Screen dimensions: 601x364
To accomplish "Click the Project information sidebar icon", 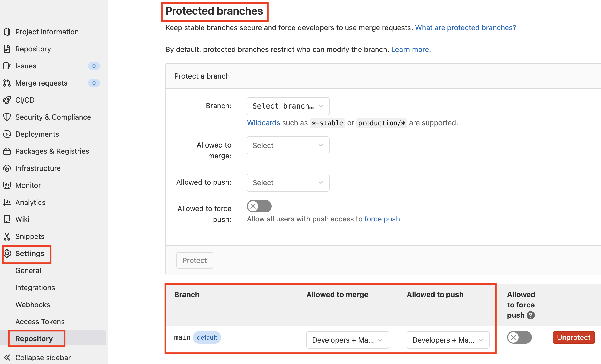I will (7, 32).
